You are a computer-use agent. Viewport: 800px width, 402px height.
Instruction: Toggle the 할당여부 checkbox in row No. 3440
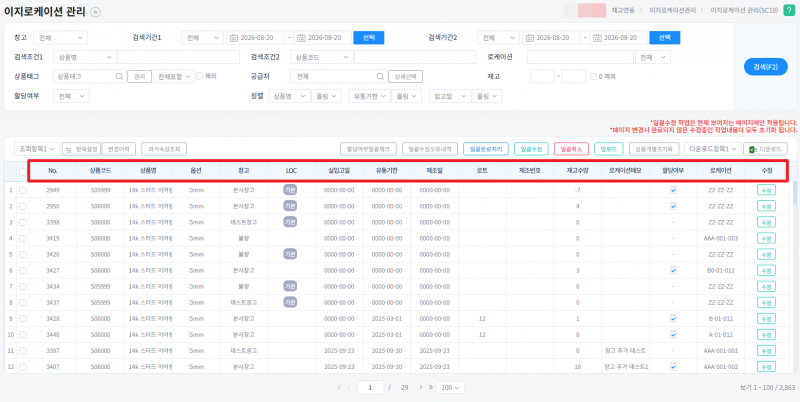click(673, 335)
